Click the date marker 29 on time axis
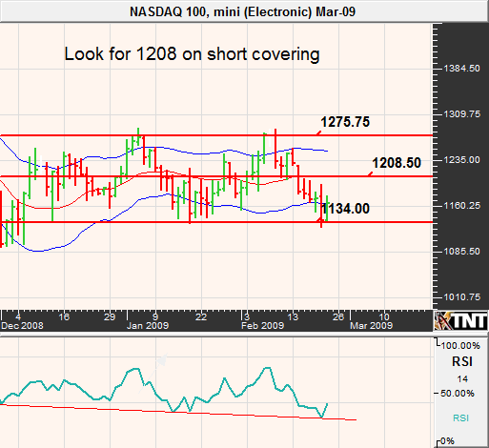This screenshot has width=489, height=448. [x=110, y=316]
